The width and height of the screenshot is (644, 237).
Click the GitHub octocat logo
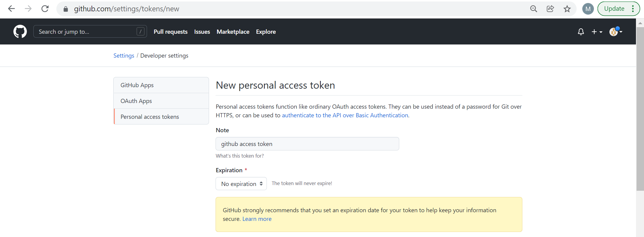pyautogui.click(x=20, y=31)
